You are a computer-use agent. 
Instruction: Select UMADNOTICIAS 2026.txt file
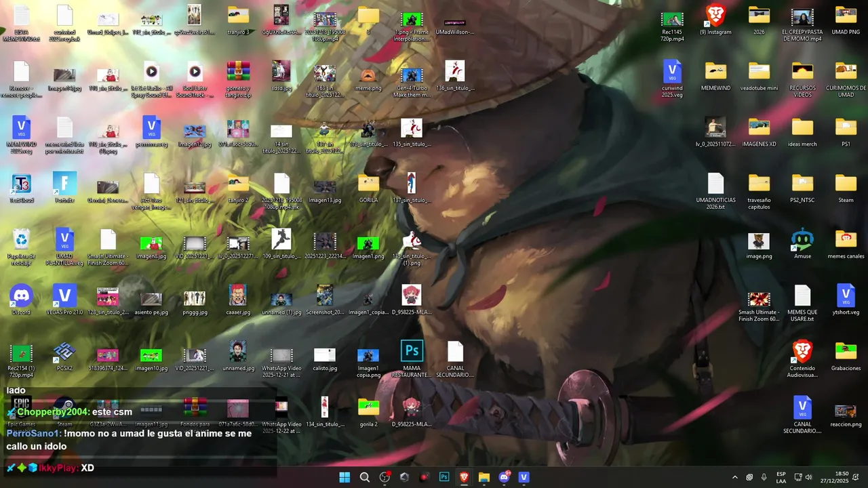tap(715, 192)
